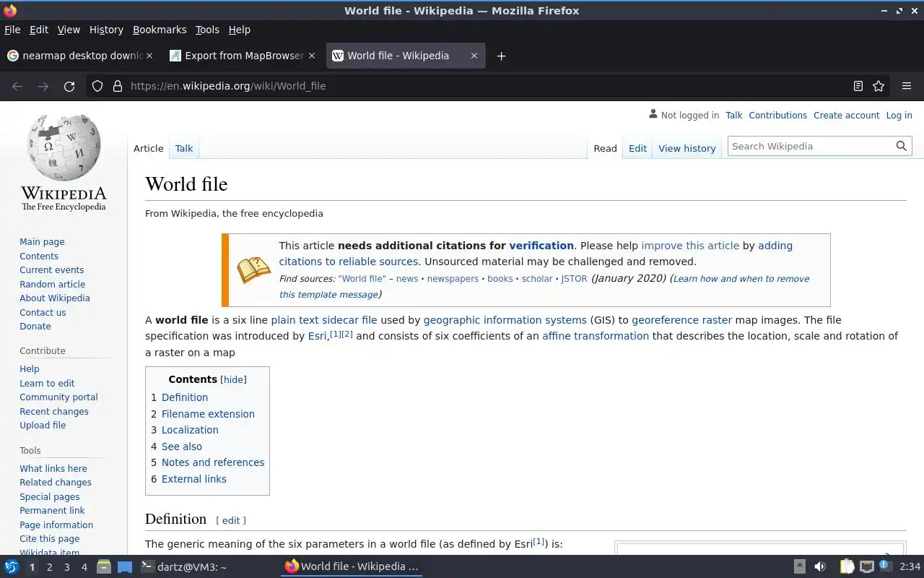924x578 pixels.
Task: Switch to workspace 3 in taskbar
Action: [66, 567]
